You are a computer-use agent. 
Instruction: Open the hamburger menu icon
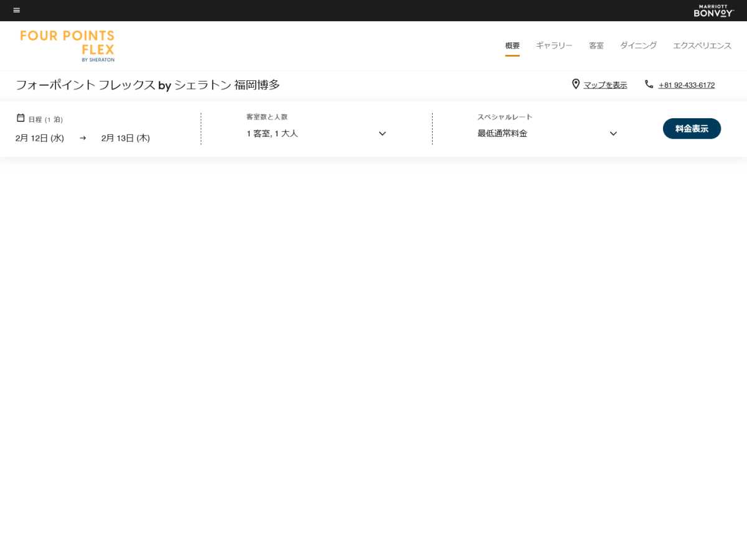(17, 10)
